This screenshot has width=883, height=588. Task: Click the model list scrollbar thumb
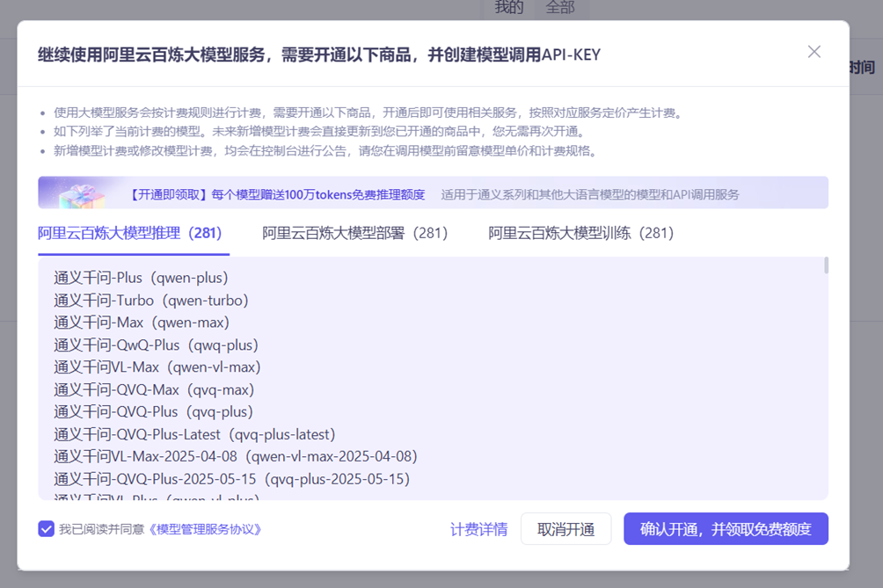coord(826,265)
